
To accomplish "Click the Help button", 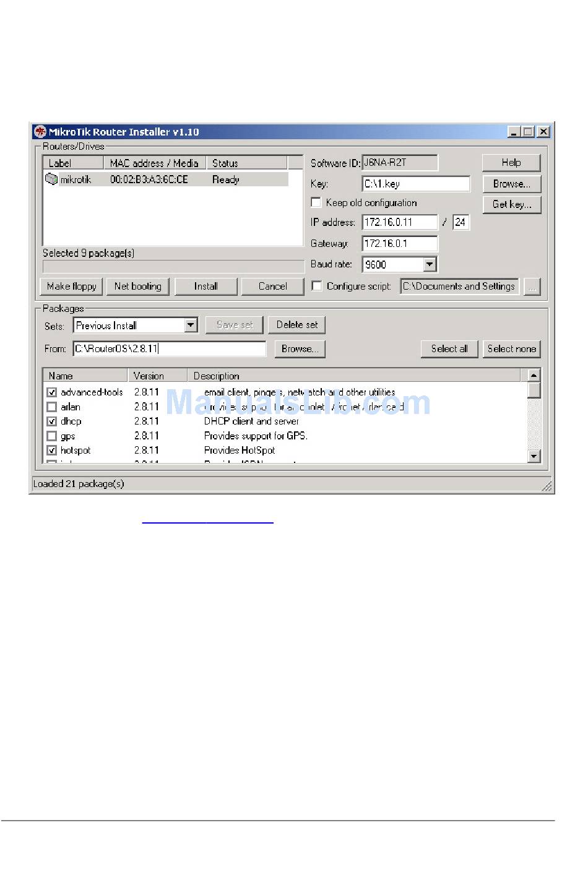I will tap(511, 163).
